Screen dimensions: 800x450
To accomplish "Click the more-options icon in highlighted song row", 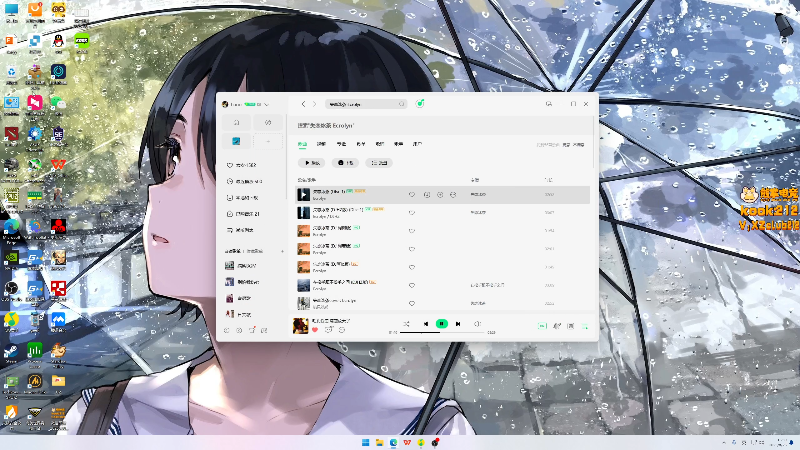I will [453, 195].
